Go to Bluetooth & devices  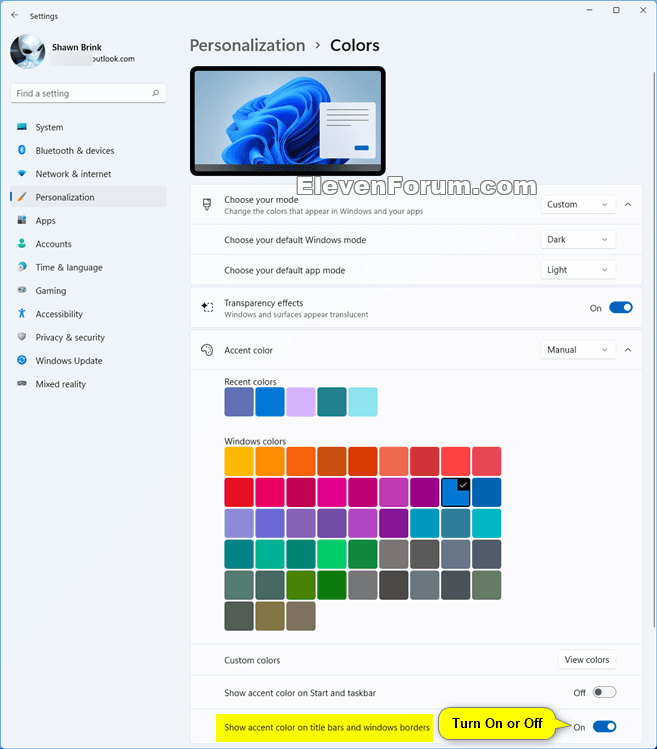point(88,150)
